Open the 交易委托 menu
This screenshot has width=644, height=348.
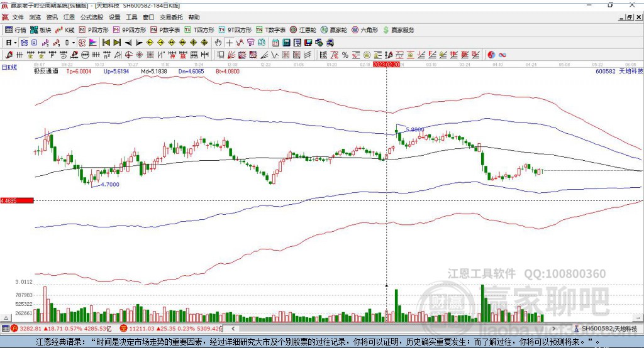coord(171,17)
